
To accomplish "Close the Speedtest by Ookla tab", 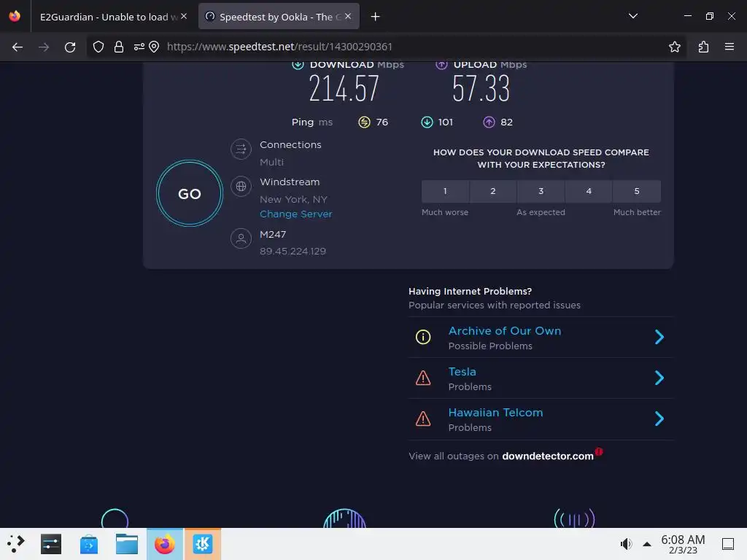I will coord(348,16).
